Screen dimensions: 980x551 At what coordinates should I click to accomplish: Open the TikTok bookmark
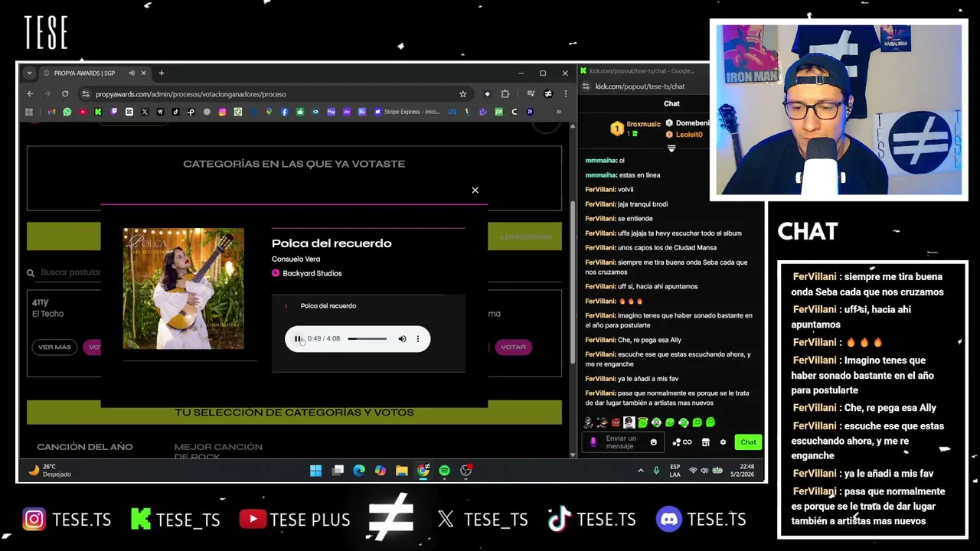click(176, 112)
